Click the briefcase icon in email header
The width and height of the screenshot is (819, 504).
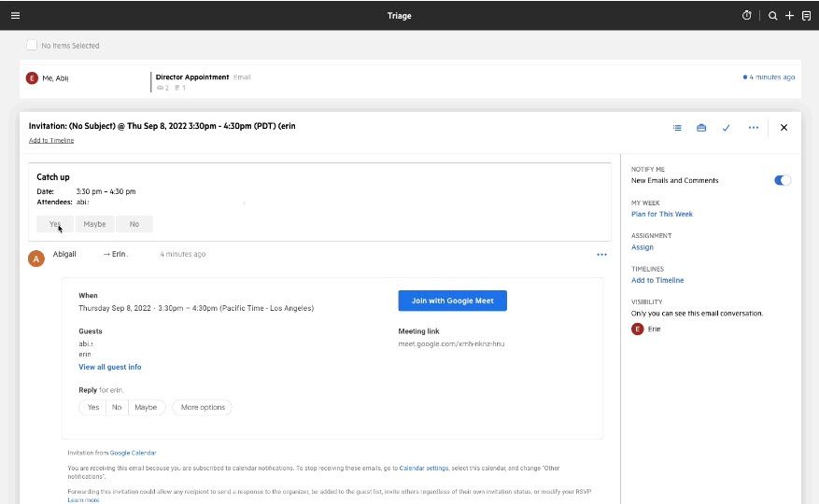click(701, 128)
